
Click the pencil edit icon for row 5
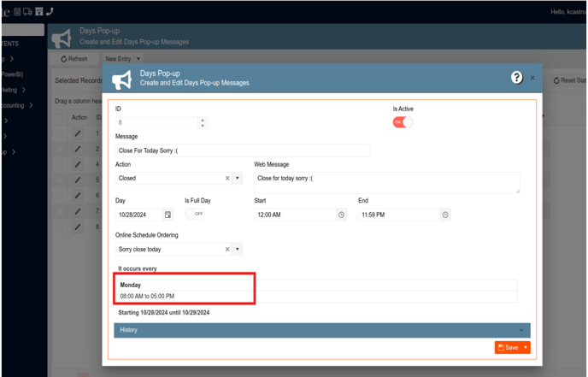pyautogui.click(x=78, y=180)
